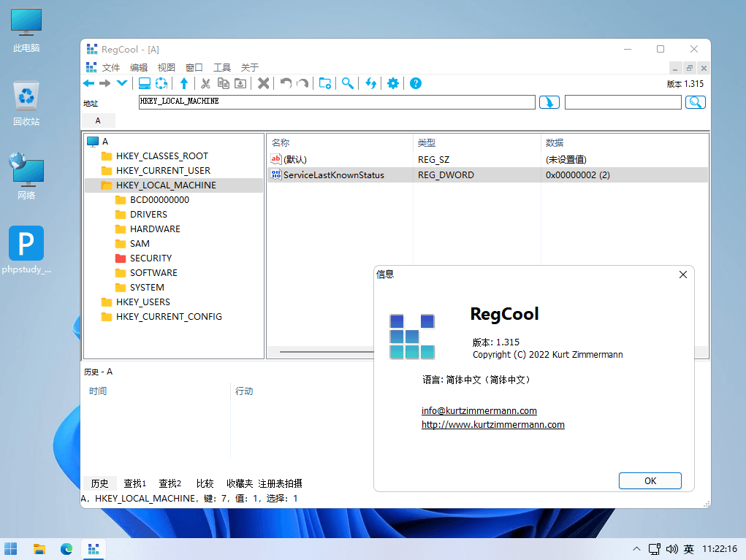The width and height of the screenshot is (746, 560).
Task: Click the search magnifier button beside search box
Action: coord(695,102)
